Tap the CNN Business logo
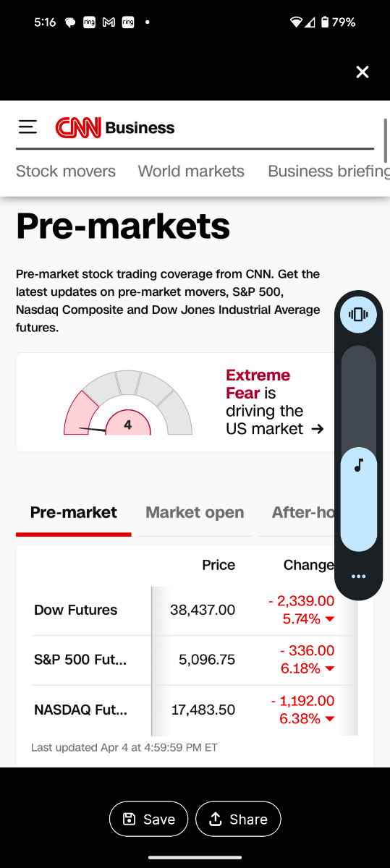 (x=115, y=128)
